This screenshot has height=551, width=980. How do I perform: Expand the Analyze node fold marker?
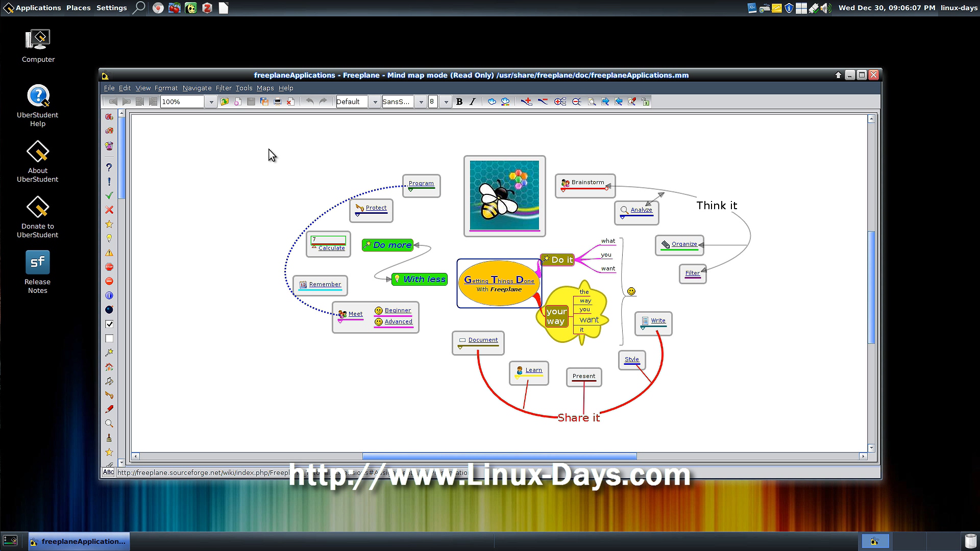[622, 217]
